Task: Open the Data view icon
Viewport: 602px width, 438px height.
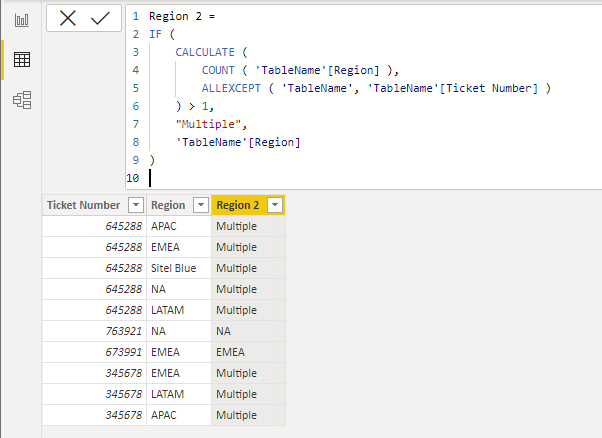Action: (x=22, y=60)
